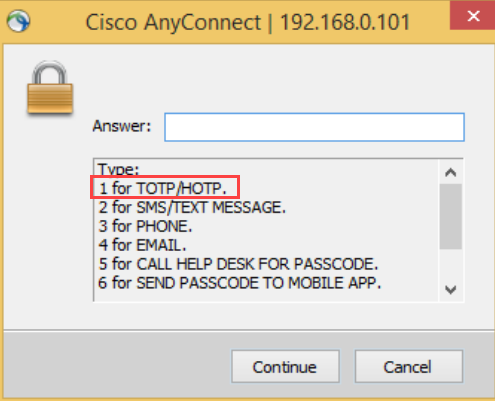Click the scroll up arrow
495x401 pixels.
click(451, 172)
